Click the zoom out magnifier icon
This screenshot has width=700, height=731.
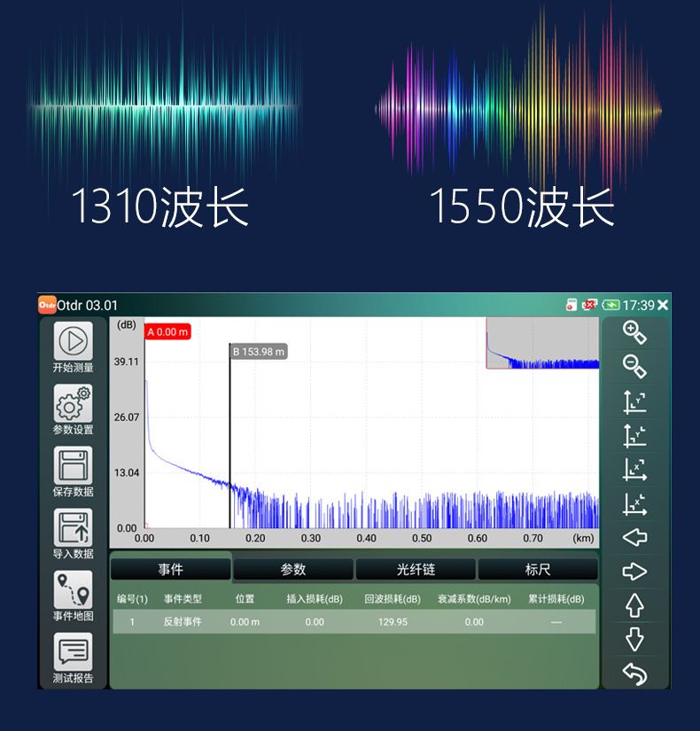tap(634, 366)
